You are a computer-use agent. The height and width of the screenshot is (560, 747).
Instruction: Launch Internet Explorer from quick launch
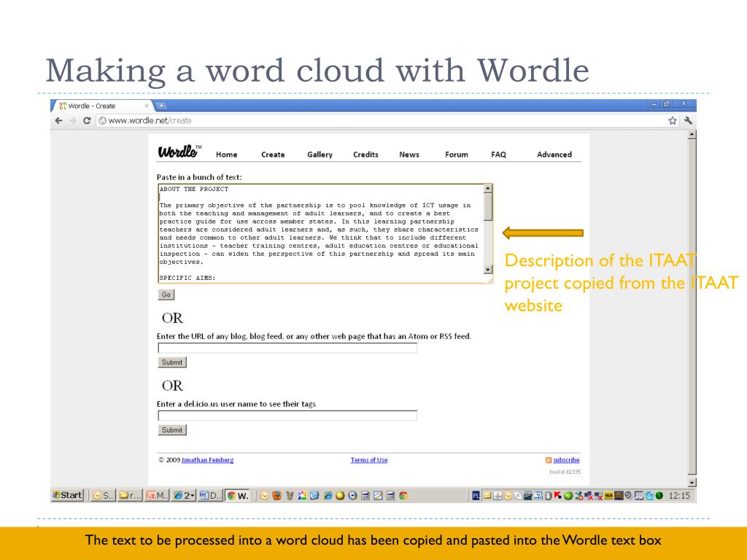tap(328, 496)
